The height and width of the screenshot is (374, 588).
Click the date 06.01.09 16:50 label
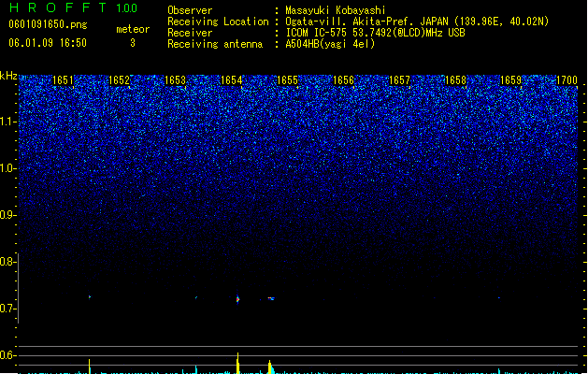[x=48, y=43]
